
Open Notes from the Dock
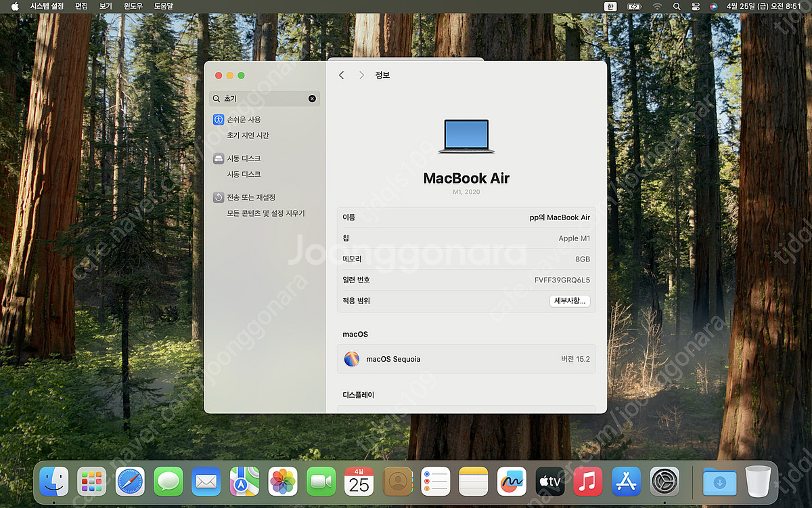[474, 482]
